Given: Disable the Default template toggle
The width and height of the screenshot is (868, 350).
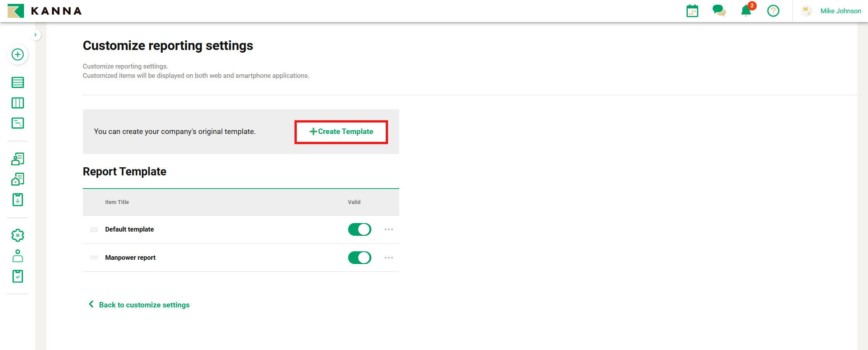Looking at the screenshot, I should pos(359,230).
